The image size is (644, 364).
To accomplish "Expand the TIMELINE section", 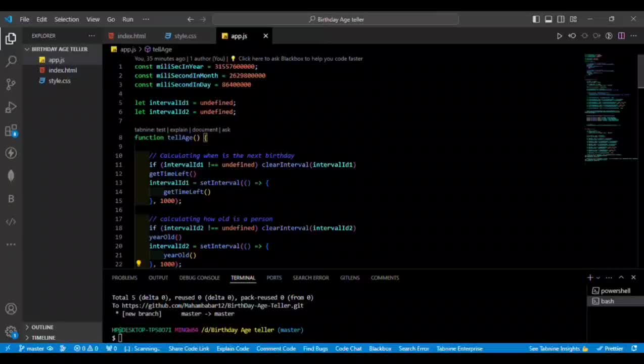I will click(x=43, y=338).
